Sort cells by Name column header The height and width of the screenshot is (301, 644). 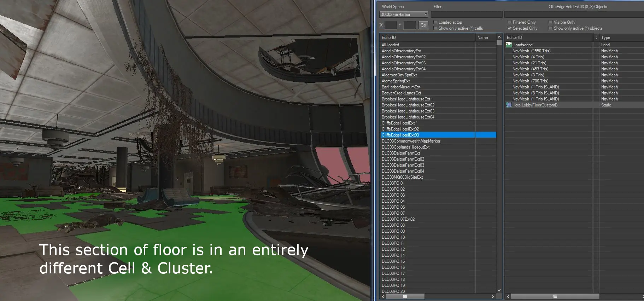point(485,37)
